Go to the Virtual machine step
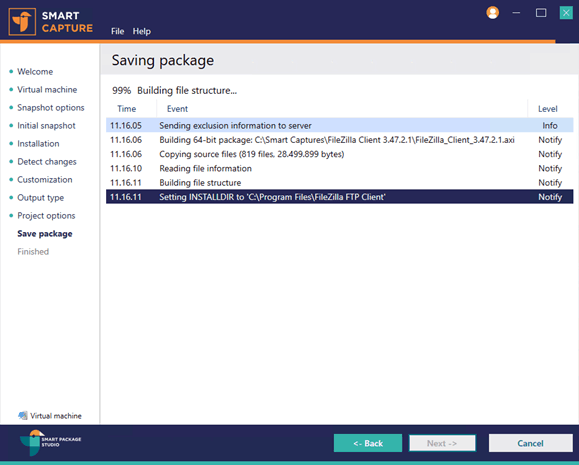 coord(47,90)
